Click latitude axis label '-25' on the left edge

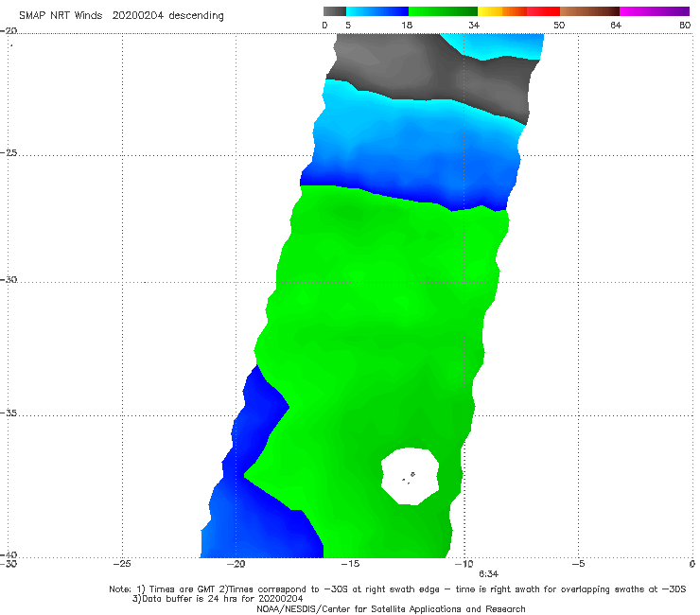9,152
